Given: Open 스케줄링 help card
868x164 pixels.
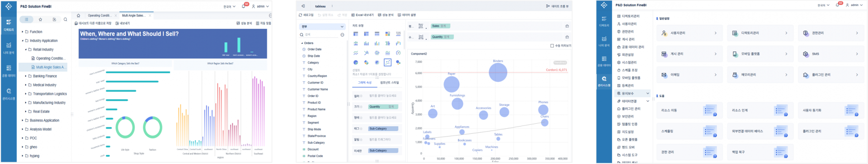Looking at the screenshot, I should coord(689,131).
